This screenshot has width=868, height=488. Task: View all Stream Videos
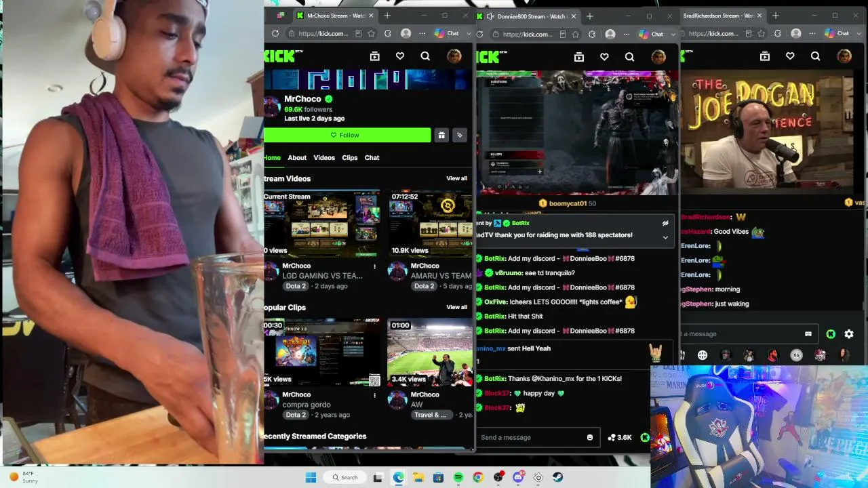pyautogui.click(x=456, y=179)
